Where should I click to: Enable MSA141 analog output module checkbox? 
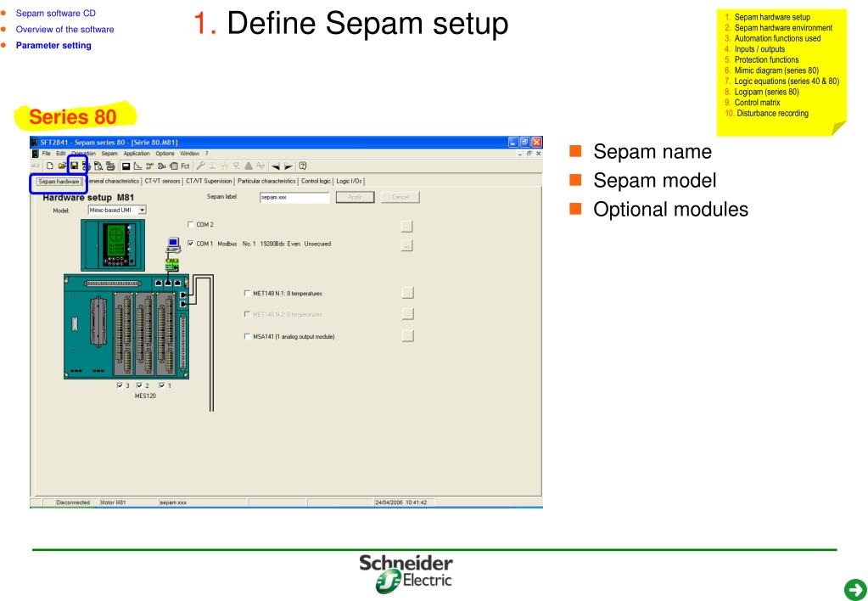[x=248, y=336]
